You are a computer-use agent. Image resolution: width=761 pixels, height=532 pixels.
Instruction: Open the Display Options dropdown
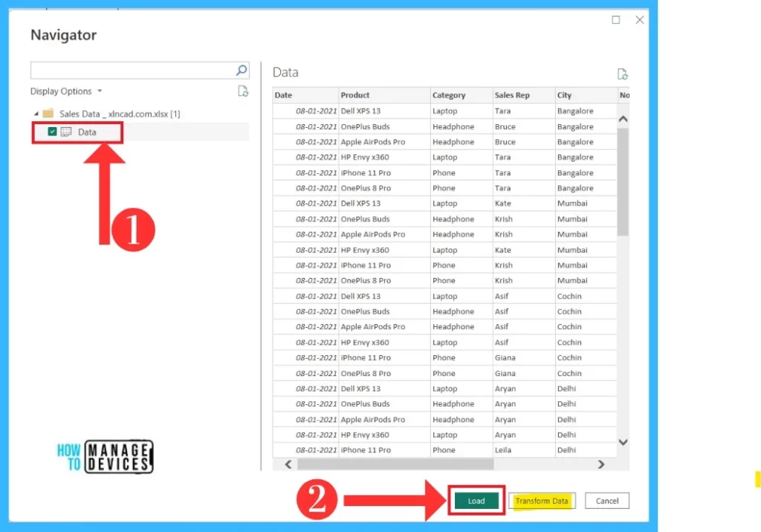pos(66,91)
